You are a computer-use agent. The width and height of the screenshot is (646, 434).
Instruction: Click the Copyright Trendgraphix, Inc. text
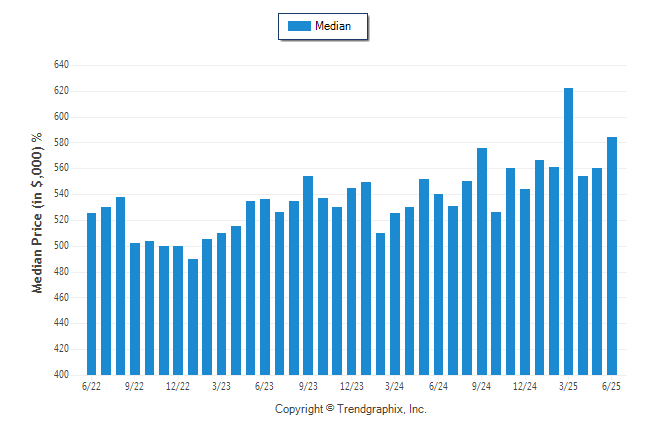coord(351,409)
